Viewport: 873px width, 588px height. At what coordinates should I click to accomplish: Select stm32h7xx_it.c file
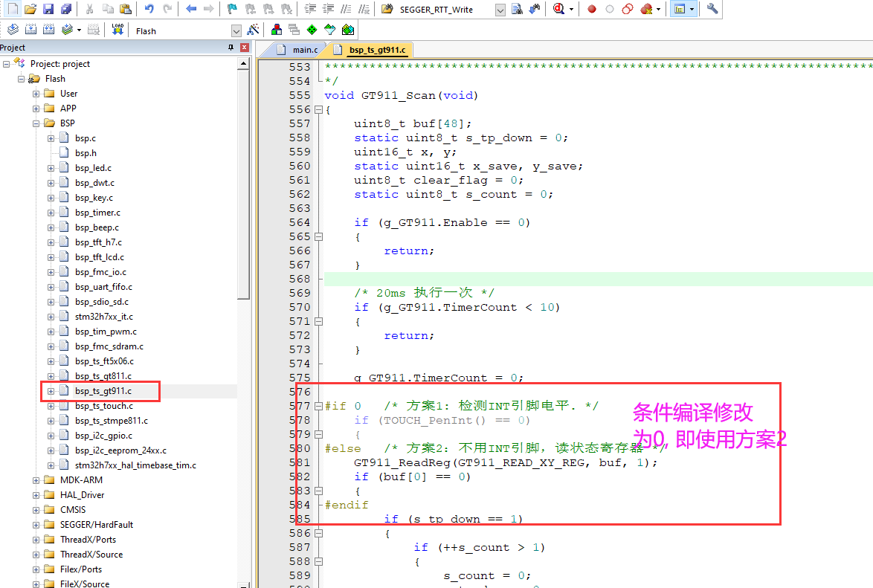coord(104,316)
